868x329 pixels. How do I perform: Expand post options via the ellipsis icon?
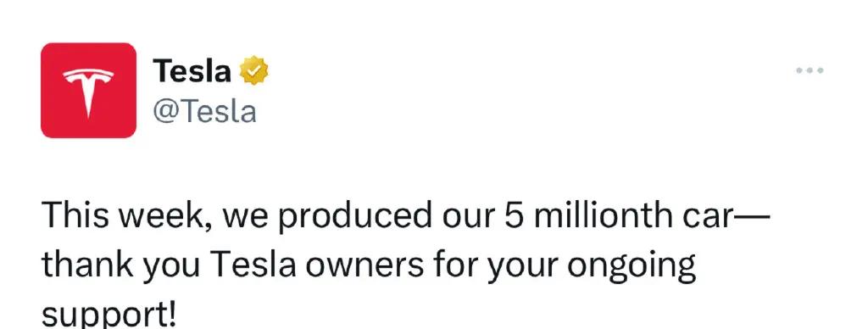click(810, 70)
